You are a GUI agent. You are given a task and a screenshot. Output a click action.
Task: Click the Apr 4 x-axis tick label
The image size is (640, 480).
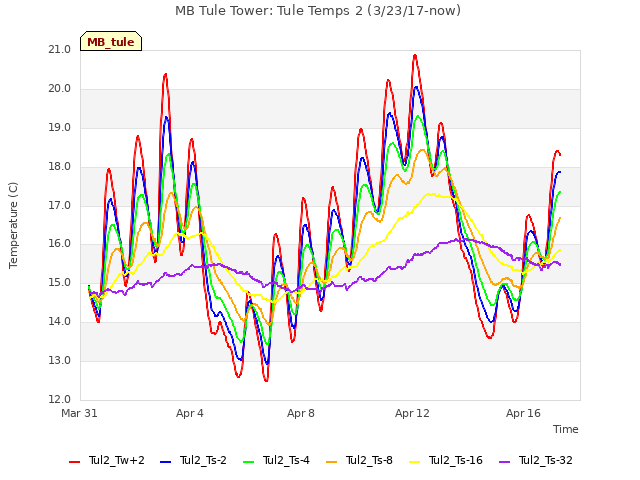tap(190, 413)
